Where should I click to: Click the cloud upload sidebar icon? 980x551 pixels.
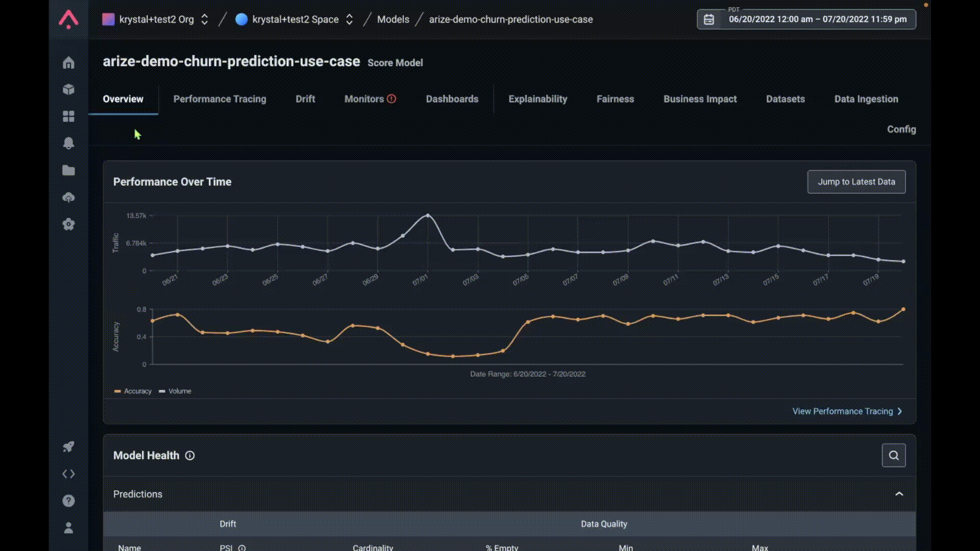click(68, 197)
